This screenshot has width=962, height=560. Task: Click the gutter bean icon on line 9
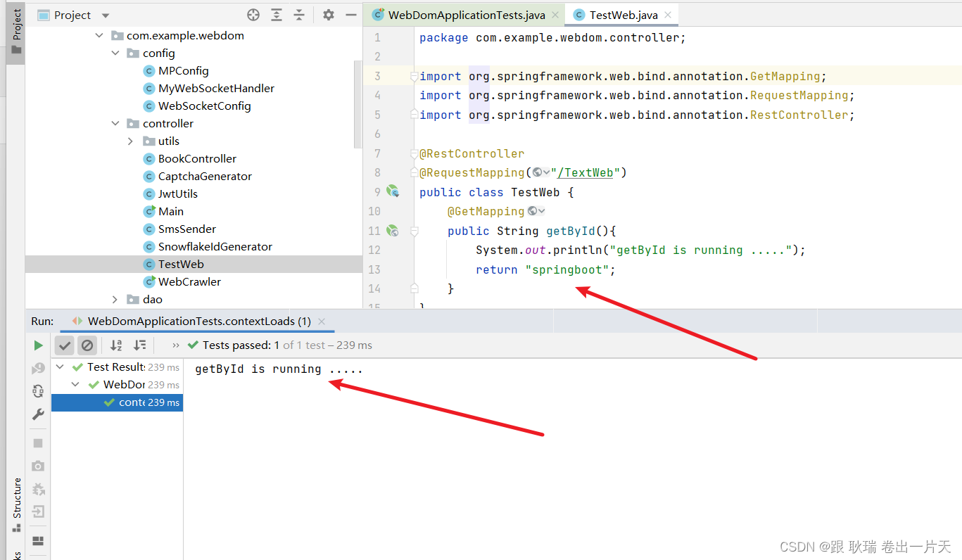pyautogui.click(x=393, y=191)
